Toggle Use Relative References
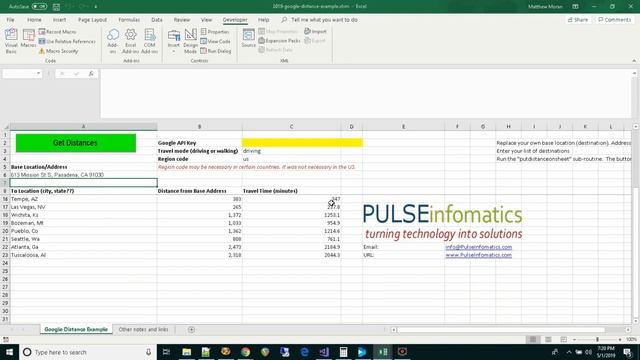Screen dimensions: 640x360 (x=67, y=41)
